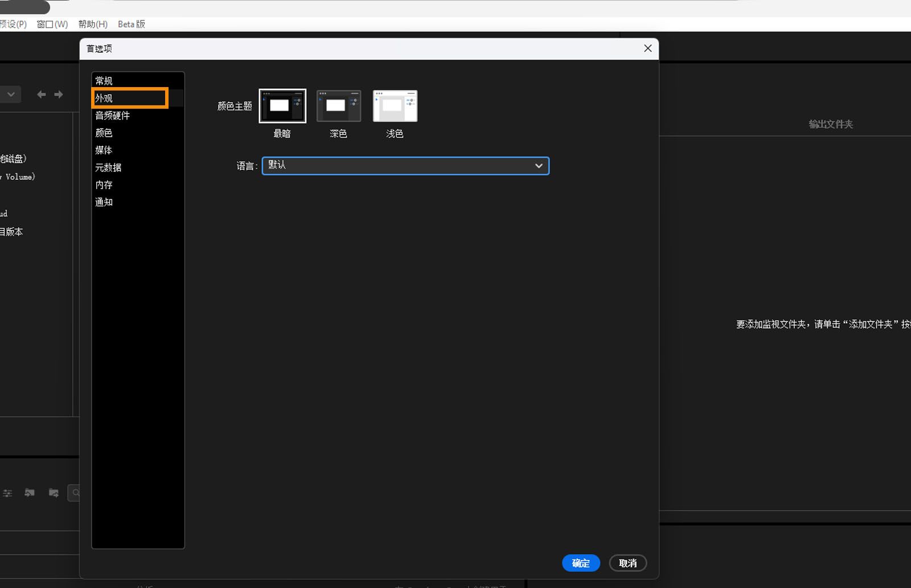The height and width of the screenshot is (588, 911).
Task: Click the 首选项 dialog title
Action: pos(99,49)
